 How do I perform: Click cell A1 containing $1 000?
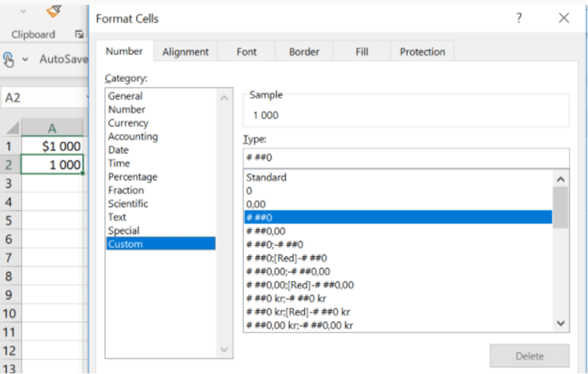pos(52,146)
